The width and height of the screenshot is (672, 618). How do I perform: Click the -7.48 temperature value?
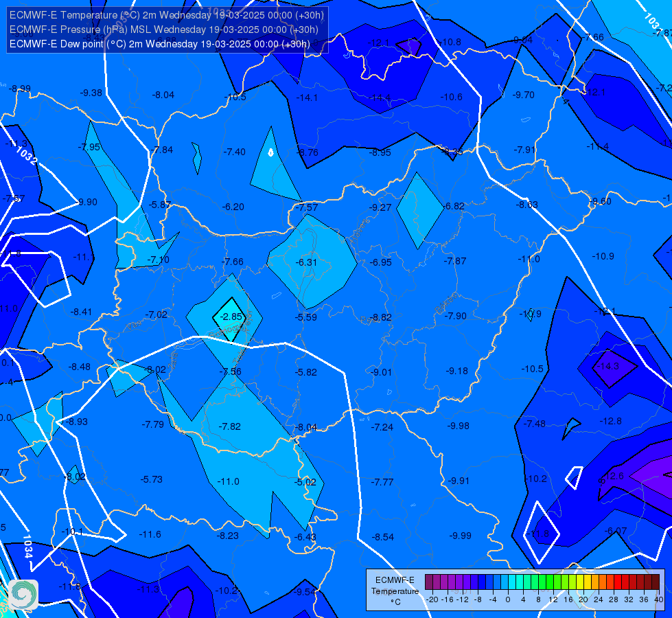tap(535, 424)
